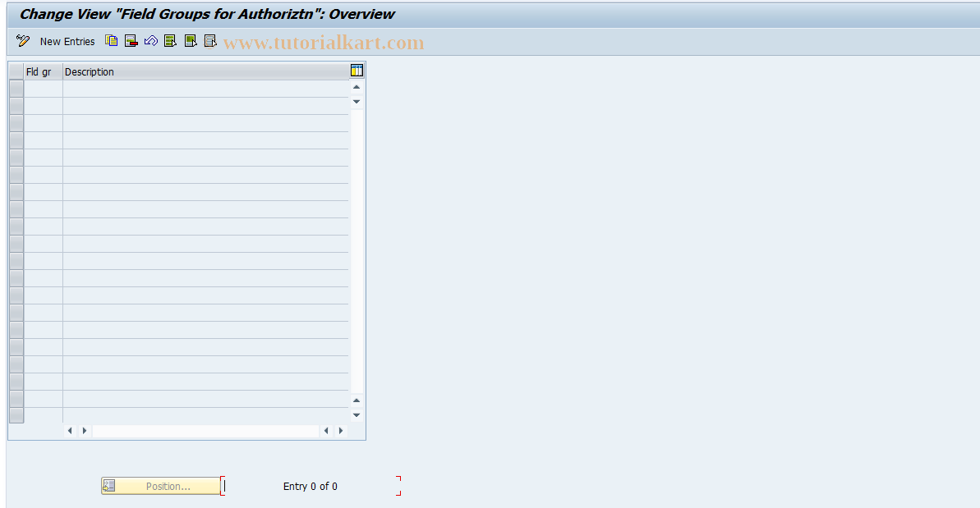The image size is (980, 508).
Task: Click the table header corner select cell
Action: (x=16, y=71)
